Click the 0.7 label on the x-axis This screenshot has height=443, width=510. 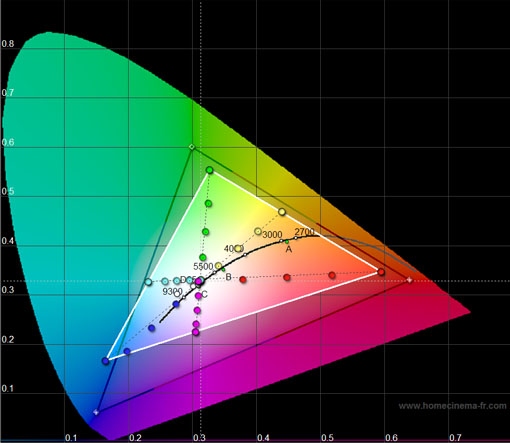tap(455, 437)
